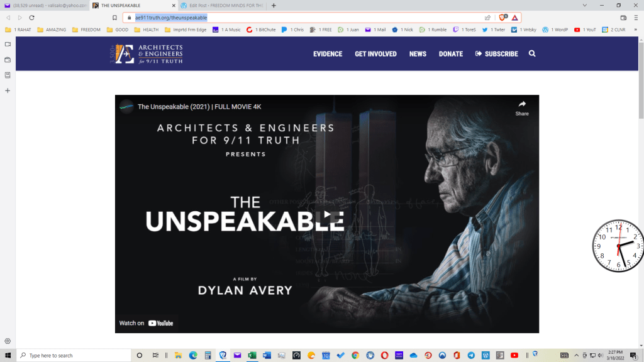This screenshot has width=644, height=362.
Task: Click the sidebar settings gear icon
Action: pos(8,341)
